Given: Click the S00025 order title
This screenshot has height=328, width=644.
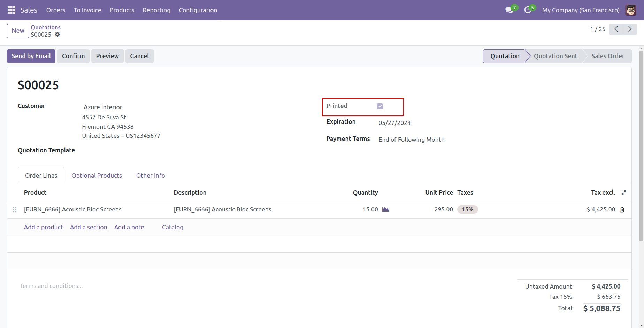Looking at the screenshot, I should click(38, 85).
